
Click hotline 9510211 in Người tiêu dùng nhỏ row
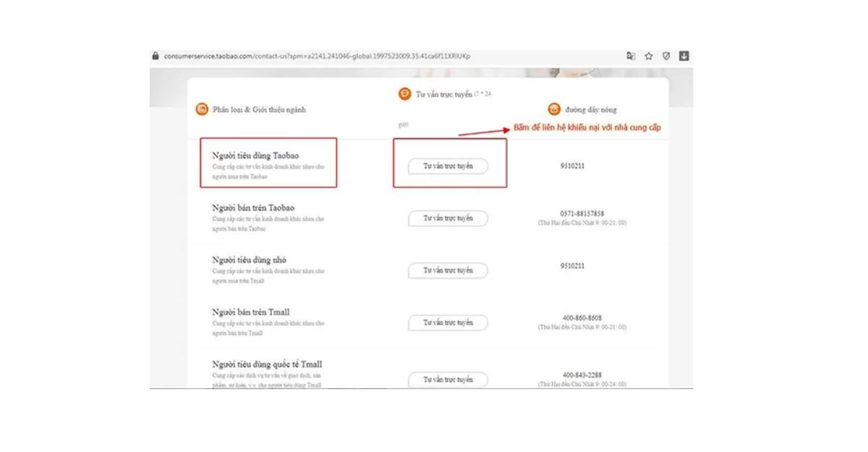click(571, 265)
